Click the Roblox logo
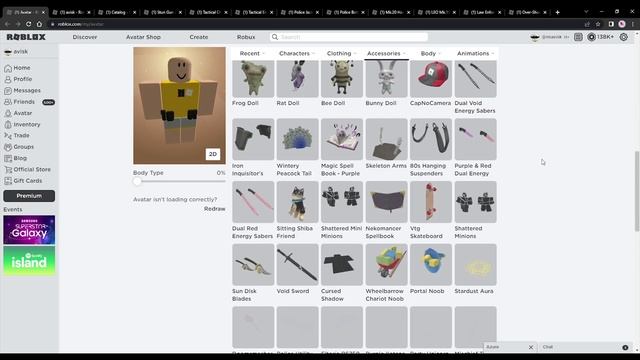The image size is (640, 360). pos(26,37)
